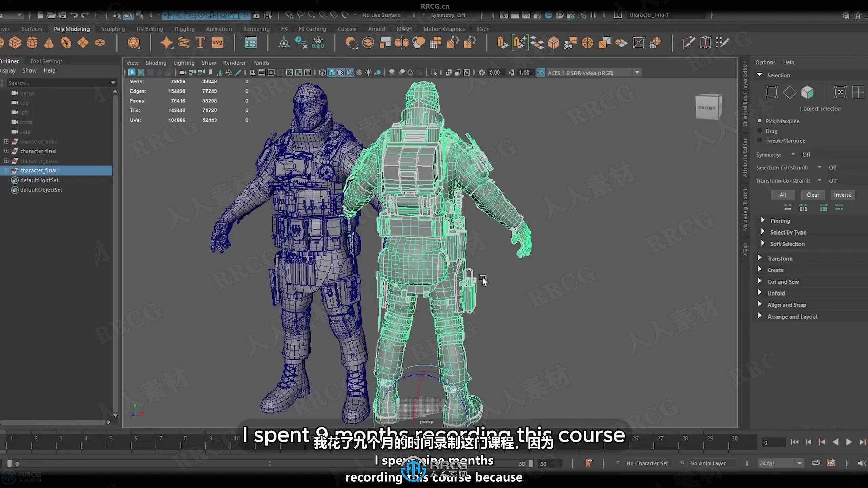This screenshot has width=868, height=488.
Task: Open the Selection Constraint dropdown
Action: pos(820,167)
